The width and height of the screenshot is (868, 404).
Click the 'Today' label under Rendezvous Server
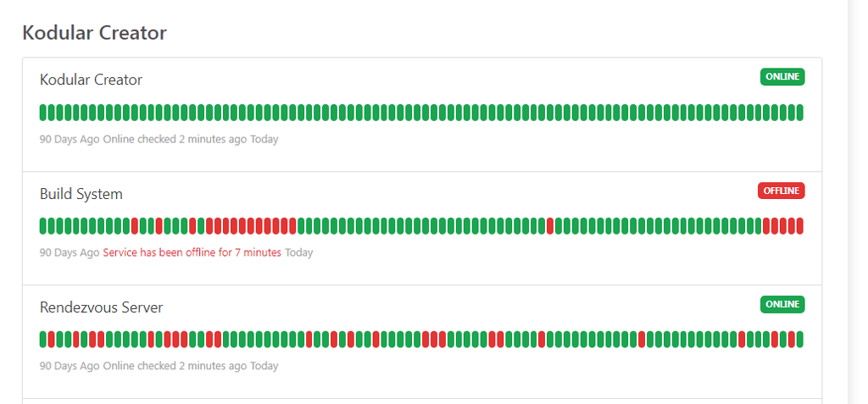tap(264, 366)
